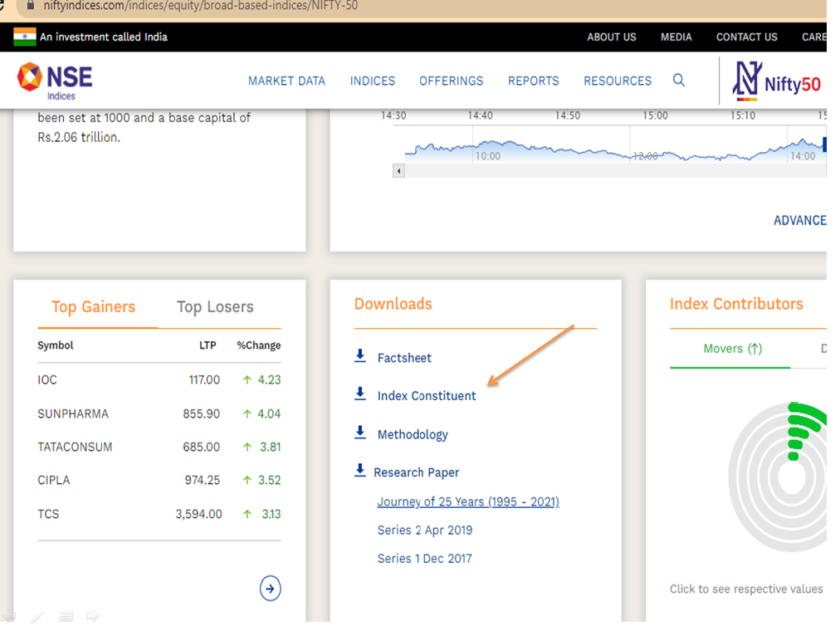The height and width of the screenshot is (626, 840).
Task: Click the browser address bar URL
Action: pos(200,5)
